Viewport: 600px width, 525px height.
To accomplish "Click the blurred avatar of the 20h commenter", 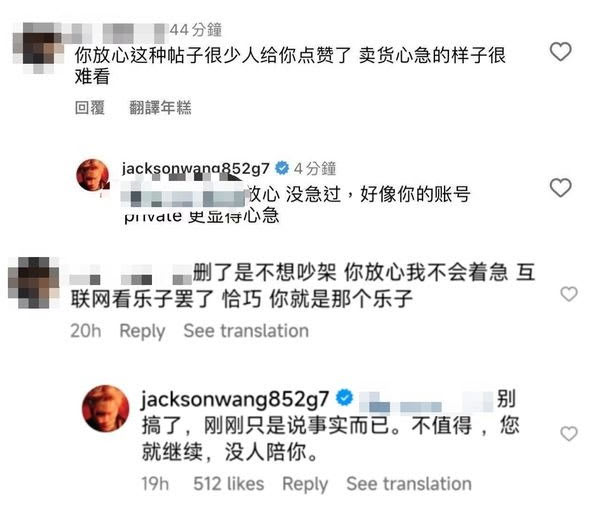I will coord(34,283).
